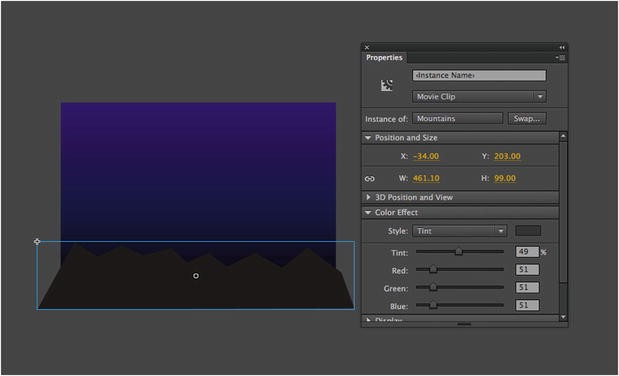Image resolution: width=619 pixels, height=376 pixels.
Task: Click the Instance Name input field
Action: (x=479, y=75)
